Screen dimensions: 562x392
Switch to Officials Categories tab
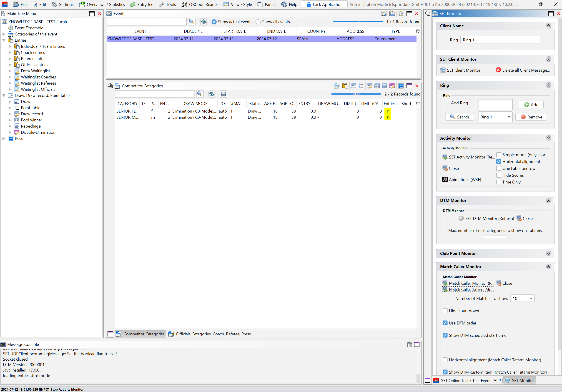click(210, 334)
